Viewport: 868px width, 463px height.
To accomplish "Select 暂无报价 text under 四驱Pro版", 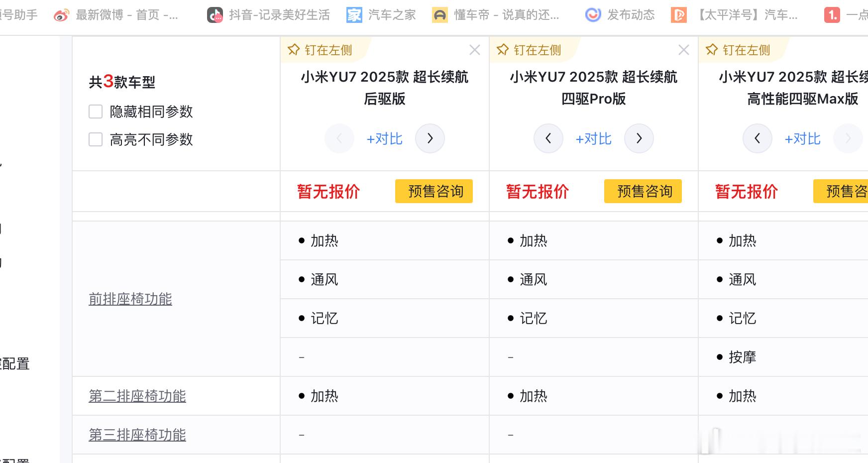I will (538, 191).
